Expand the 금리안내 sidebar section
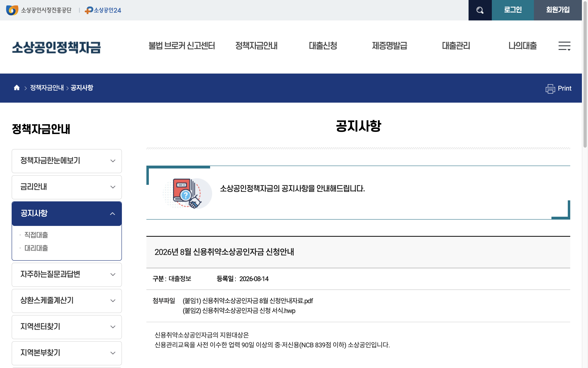 point(67,187)
